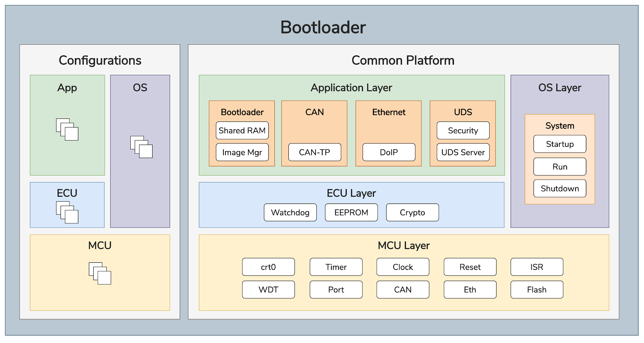
Task: Click the EEPROM box in ECU Layer
Action: tap(351, 212)
